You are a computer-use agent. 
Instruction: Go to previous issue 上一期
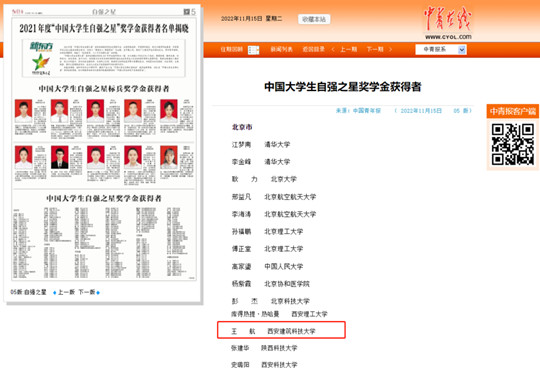point(349,49)
